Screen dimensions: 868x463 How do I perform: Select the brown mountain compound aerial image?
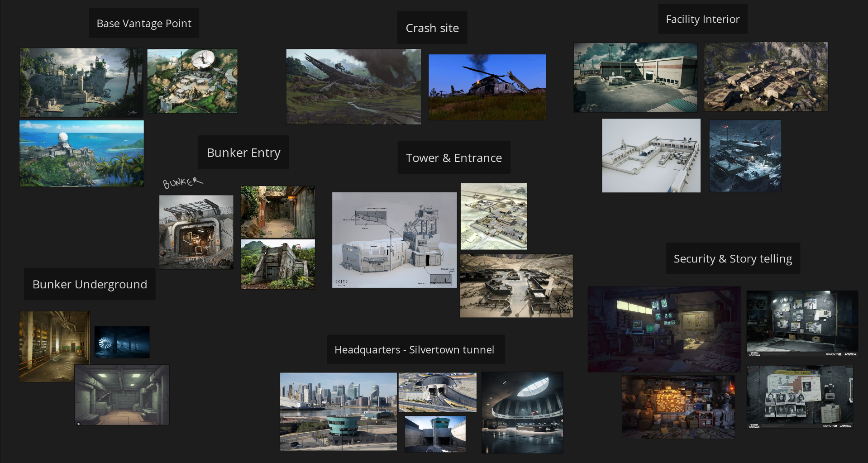click(766, 77)
